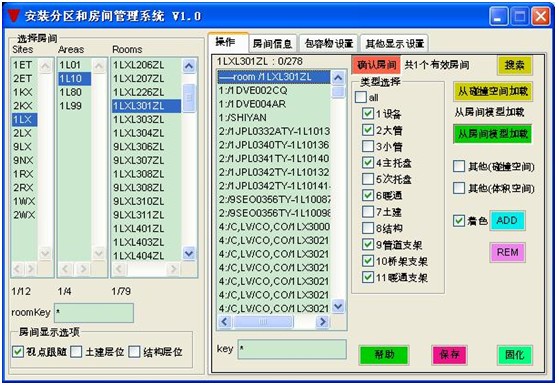The height and width of the screenshot is (386, 559).
Task: Click the pink REM button
Action: [507, 252]
